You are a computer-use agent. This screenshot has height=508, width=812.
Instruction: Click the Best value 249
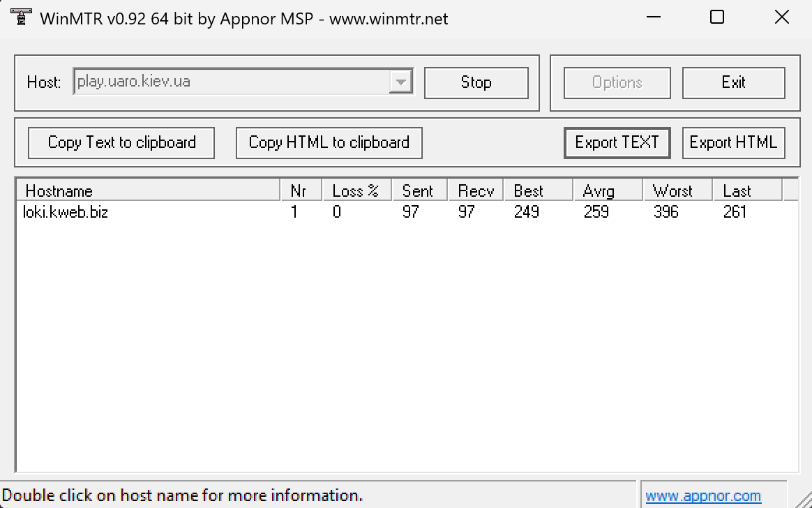tap(527, 212)
